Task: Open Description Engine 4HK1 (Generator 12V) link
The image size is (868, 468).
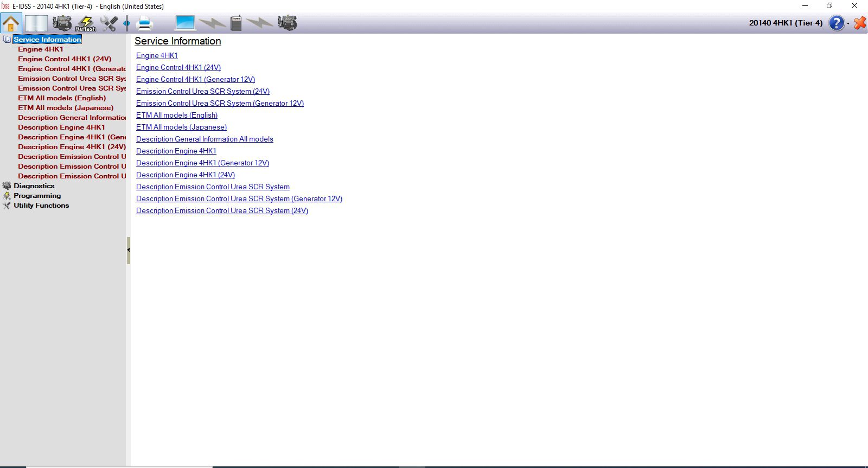Action: tap(202, 163)
